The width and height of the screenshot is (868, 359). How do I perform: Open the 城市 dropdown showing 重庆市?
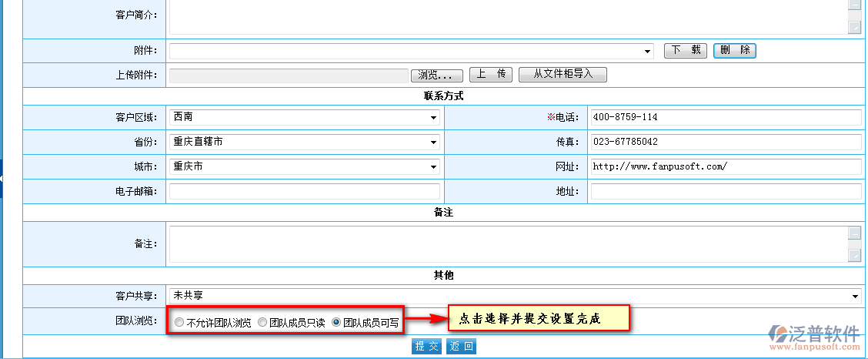[x=305, y=167]
